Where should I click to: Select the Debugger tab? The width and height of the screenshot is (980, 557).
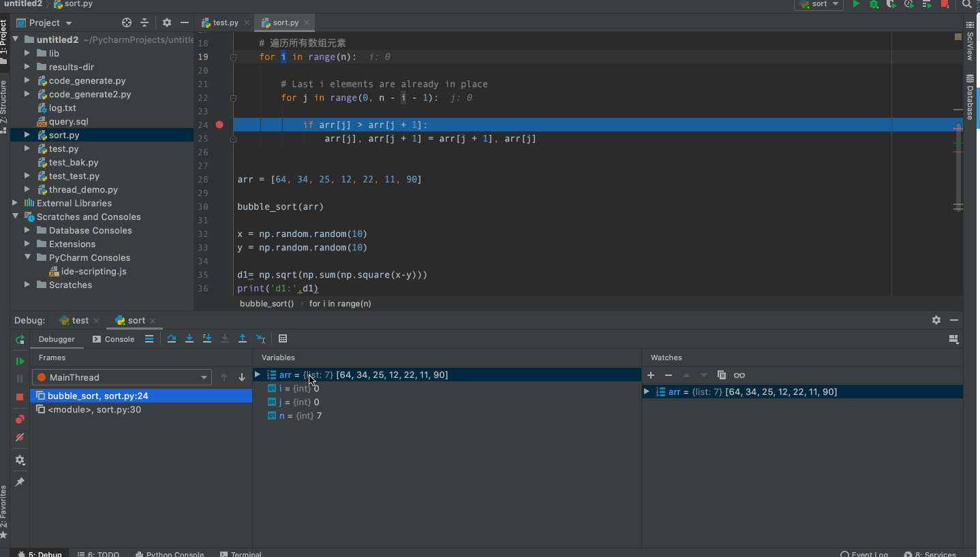(x=57, y=339)
